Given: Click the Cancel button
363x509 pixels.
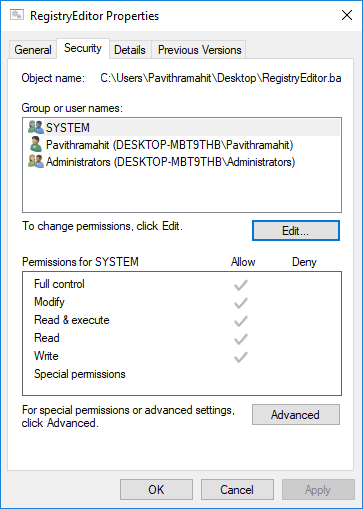Looking at the screenshot, I should tap(237, 490).
